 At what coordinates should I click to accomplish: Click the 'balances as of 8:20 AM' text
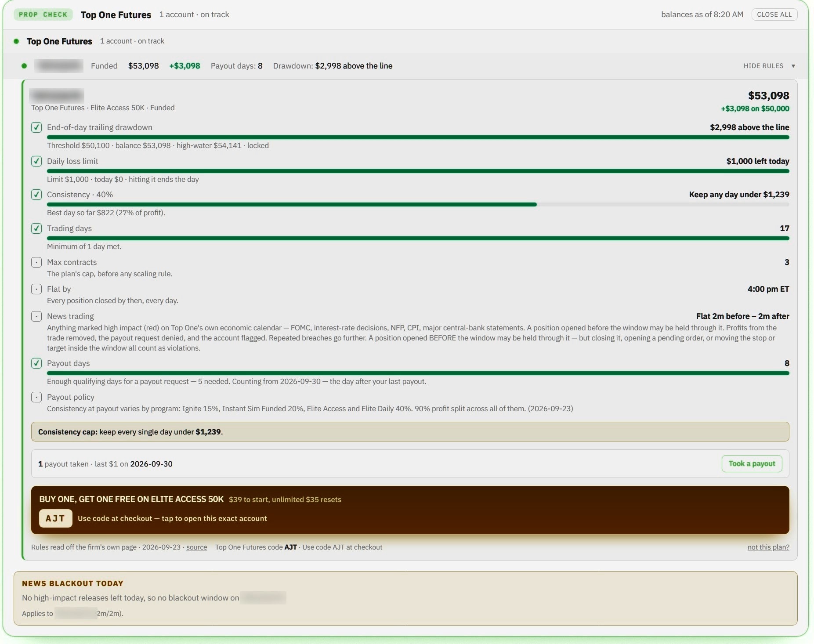[x=702, y=14]
